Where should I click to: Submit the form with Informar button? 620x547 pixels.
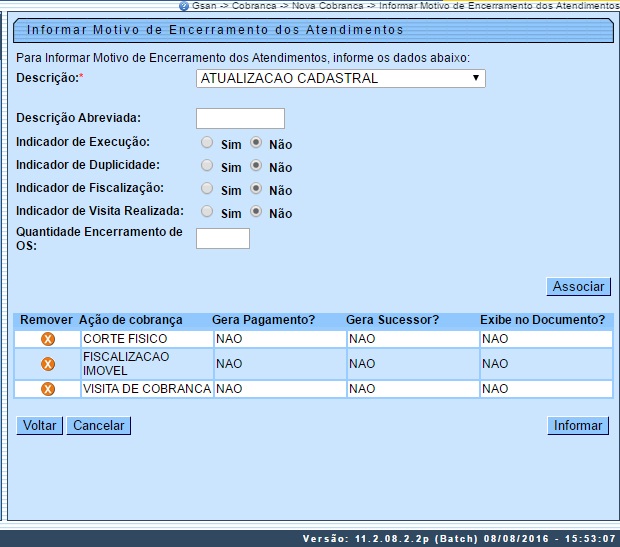click(x=578, y=426)
